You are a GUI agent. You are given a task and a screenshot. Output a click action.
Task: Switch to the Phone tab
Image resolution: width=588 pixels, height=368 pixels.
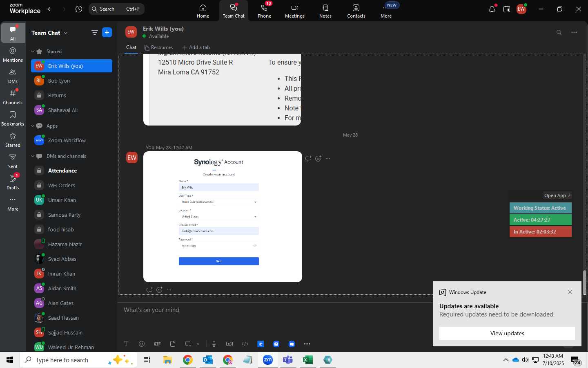(x=264, y=11)
